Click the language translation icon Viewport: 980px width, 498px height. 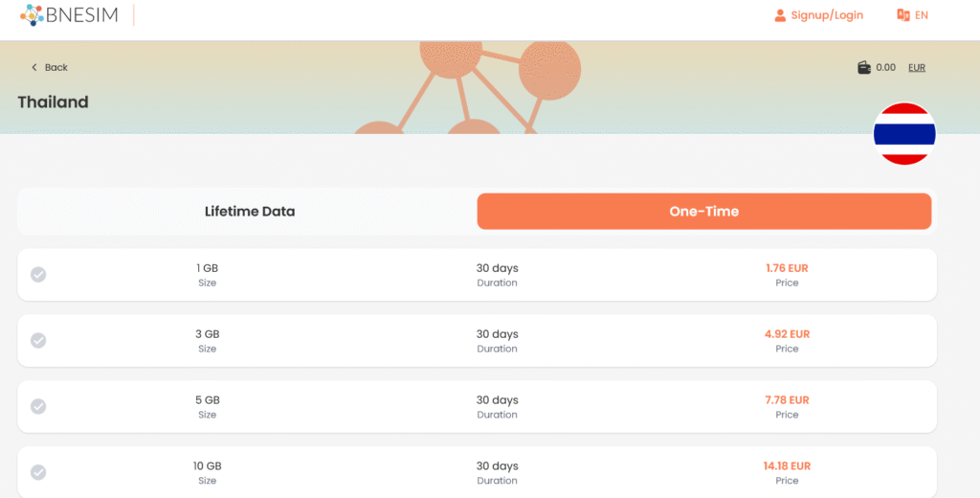[902, 15]
